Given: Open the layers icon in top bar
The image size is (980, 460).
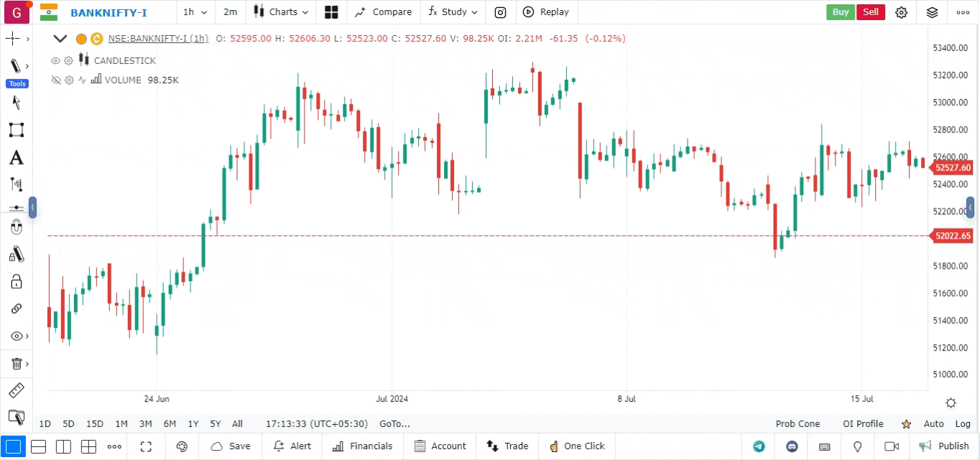Looking at the screenshot, I should point(932,12).
